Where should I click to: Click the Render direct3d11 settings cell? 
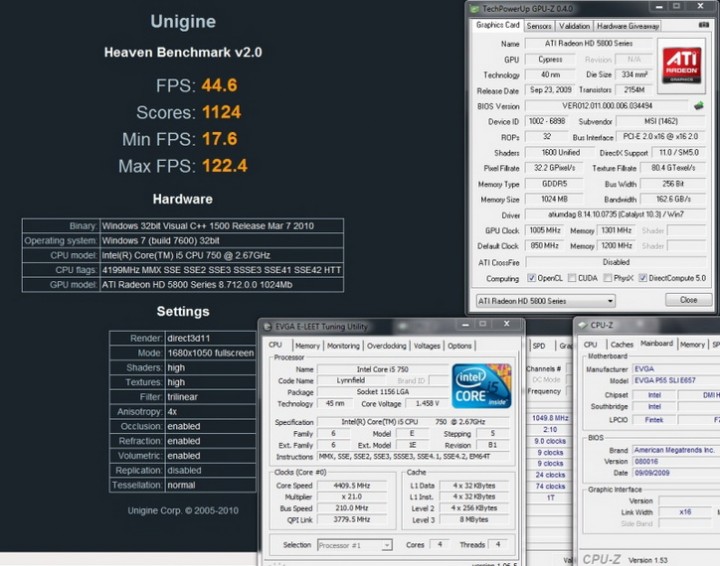pyautogui.click(x=210, y=338)
